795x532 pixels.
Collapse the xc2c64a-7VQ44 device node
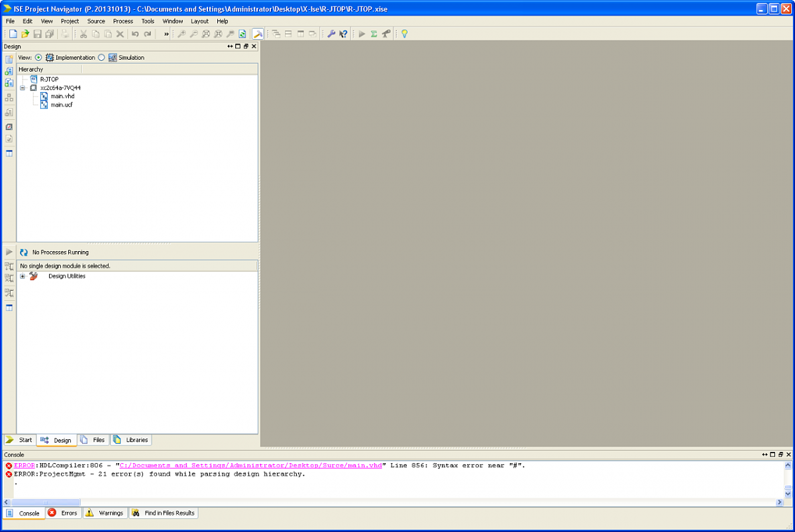pyautogui.click(x=24, y=87)
